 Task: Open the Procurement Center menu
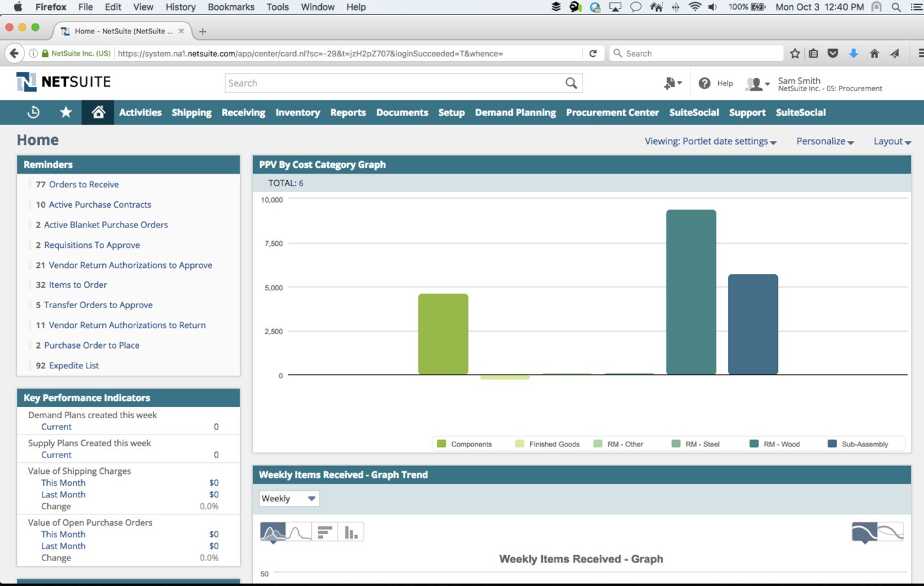(x=612, y=113)
